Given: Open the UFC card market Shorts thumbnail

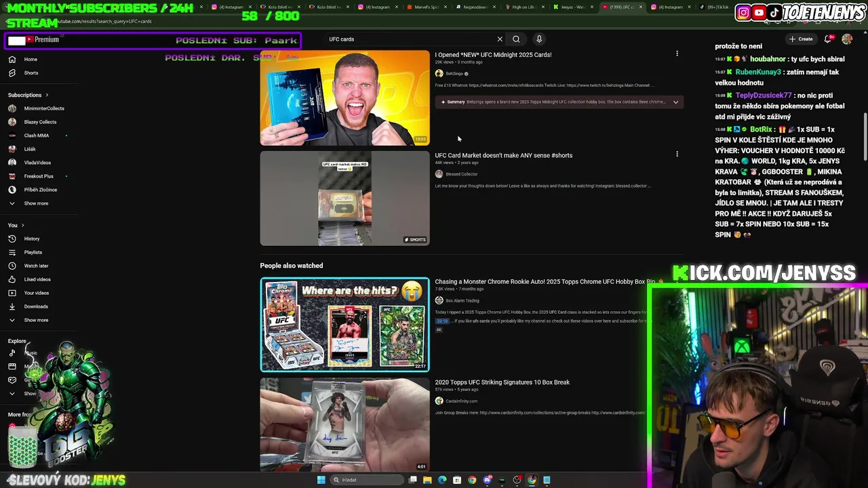Looking at the screenshot, I should point(344,198).
